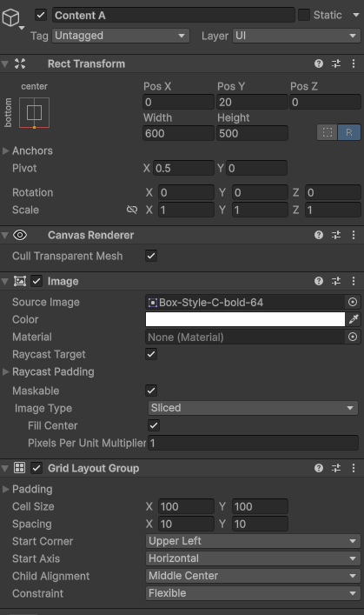
Task: Expand the Anchors foldout
Action: [x=5, y=150]
